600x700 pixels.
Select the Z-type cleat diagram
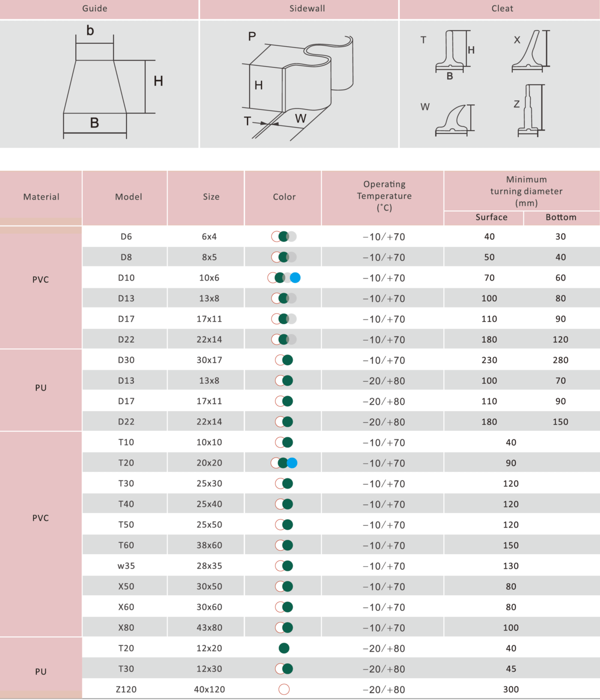click(531, 111)
